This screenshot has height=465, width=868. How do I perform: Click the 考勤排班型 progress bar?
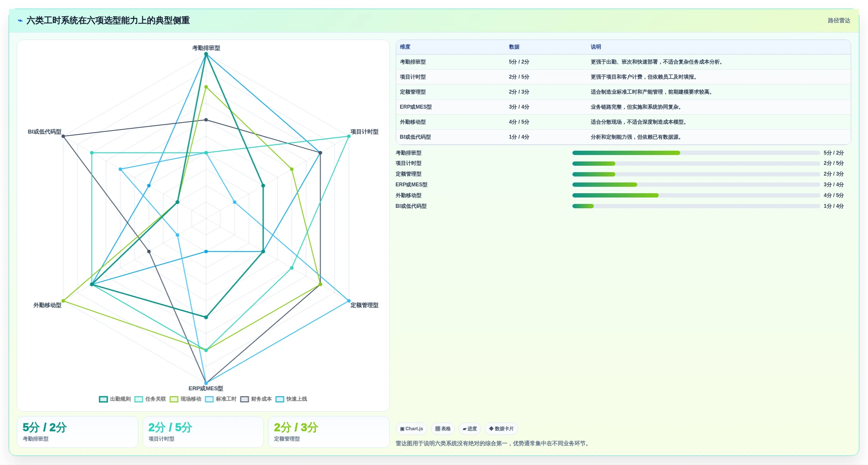coord(696,153)
